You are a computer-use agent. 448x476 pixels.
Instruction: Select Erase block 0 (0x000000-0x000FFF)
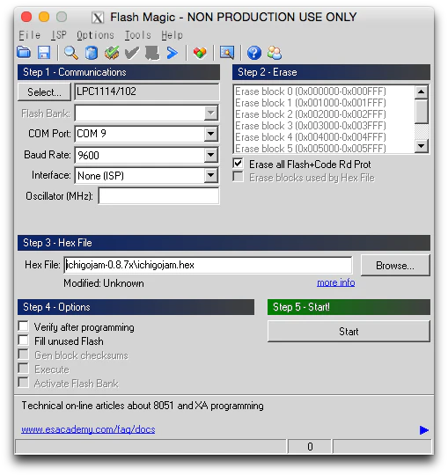click(311, 92)
